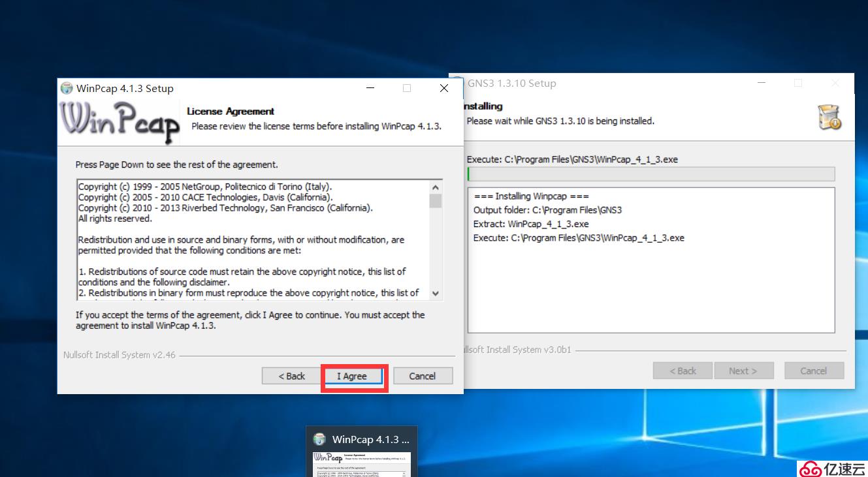Click the GNS3 installation progress bar

point(651,174)
